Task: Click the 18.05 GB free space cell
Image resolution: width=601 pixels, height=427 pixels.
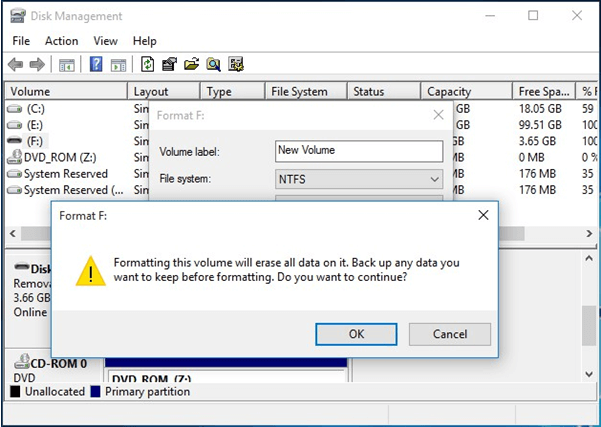Action: click(x=540, y=109)
